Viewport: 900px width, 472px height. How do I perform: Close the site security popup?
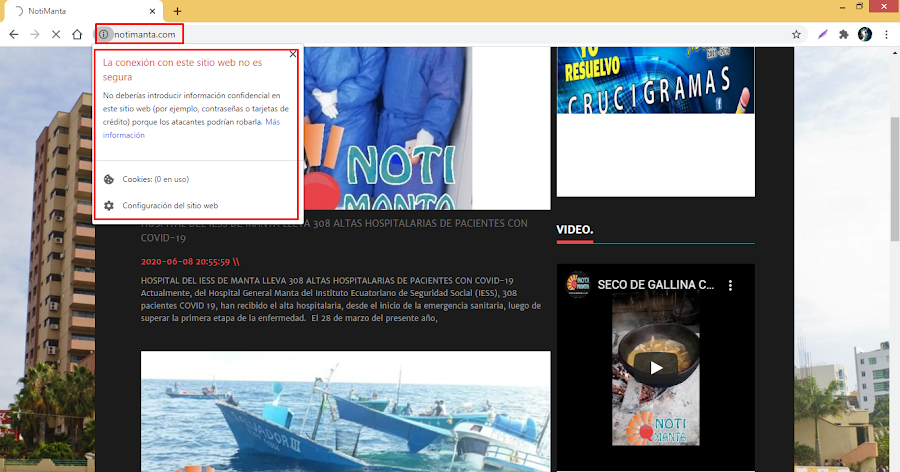(x=293, y=54)
